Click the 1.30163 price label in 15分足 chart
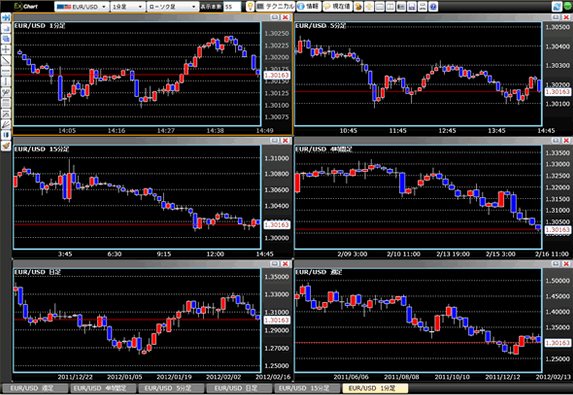573x395 pixels. tap(277, 225)
